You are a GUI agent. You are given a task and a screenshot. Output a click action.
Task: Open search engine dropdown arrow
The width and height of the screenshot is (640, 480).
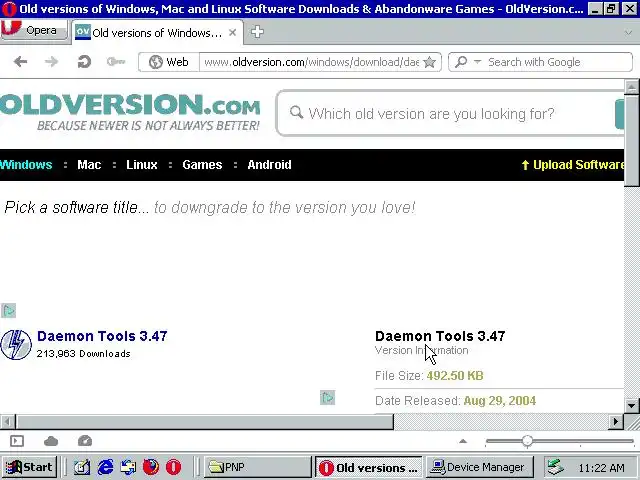478,62
